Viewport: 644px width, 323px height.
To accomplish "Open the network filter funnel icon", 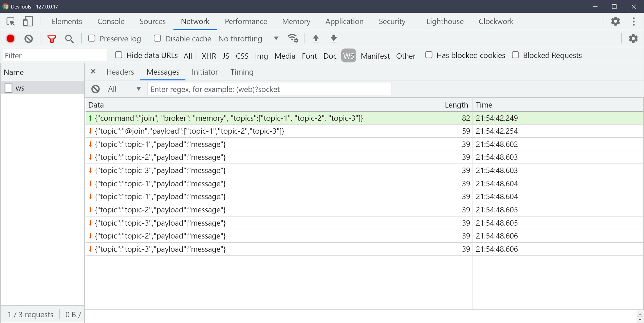I will [x=51, y=38].
